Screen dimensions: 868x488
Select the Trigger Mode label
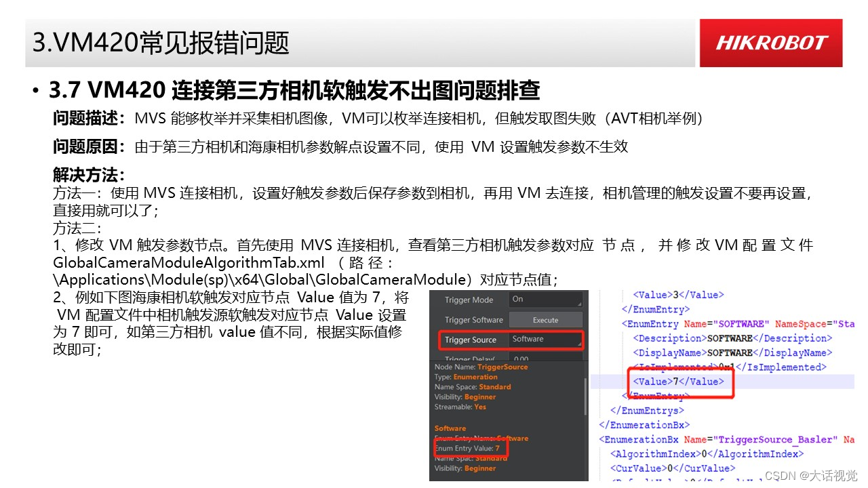tap(469, 300)
